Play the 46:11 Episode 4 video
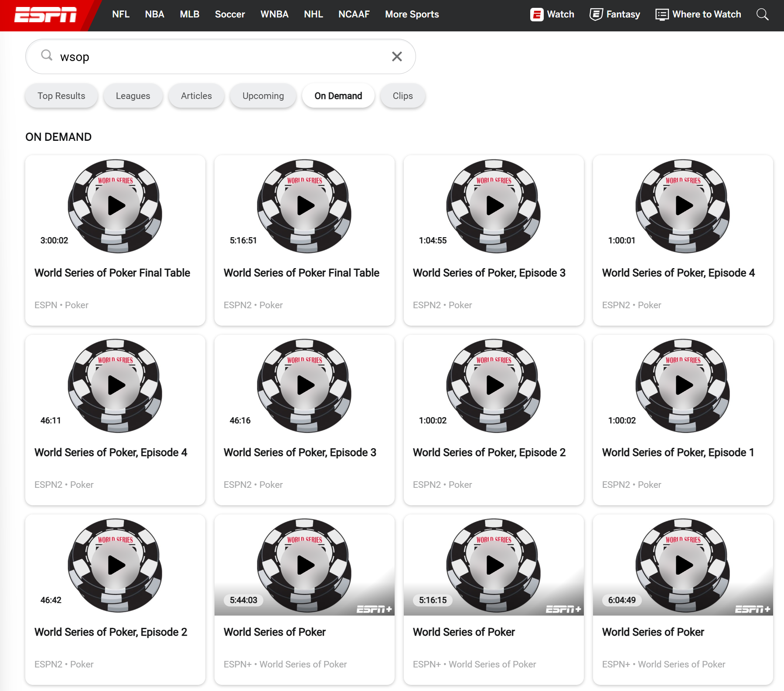Image resolution: width=784 pixels, height=691 pixels. [116, 385]
